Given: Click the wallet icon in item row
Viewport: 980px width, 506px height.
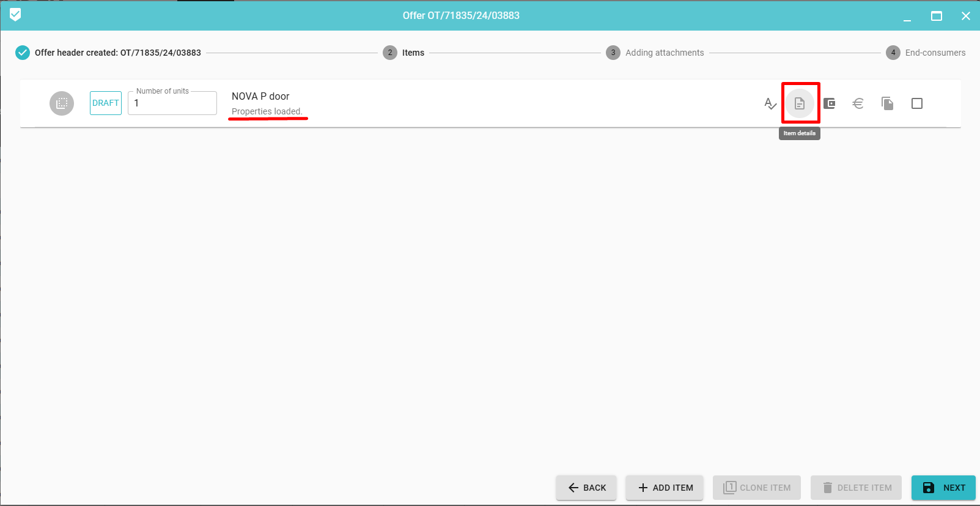Looking at the screenshot, I should 829,103.
